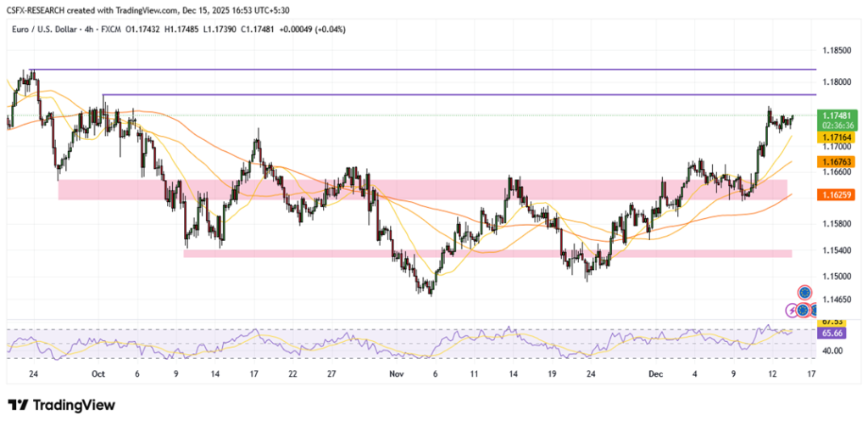Click the partially hidden EU flag at the chart edge
868x426 pixels.
click(x=813, y=311)
